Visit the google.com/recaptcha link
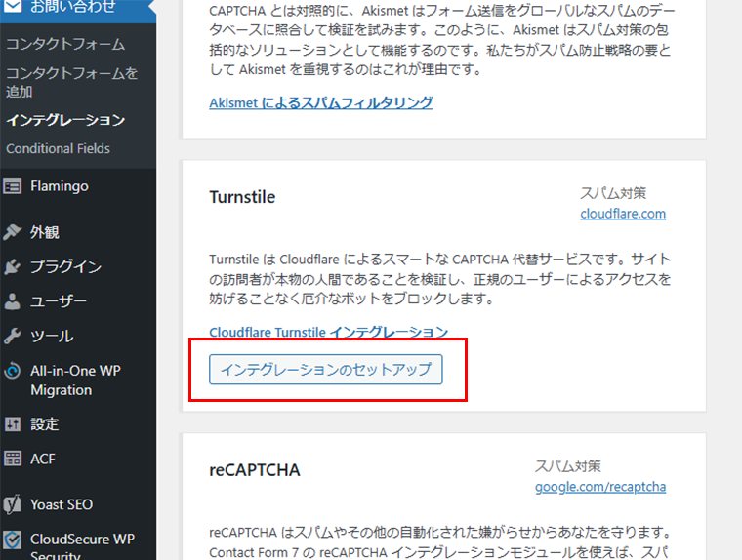 (x=600, y=487)
